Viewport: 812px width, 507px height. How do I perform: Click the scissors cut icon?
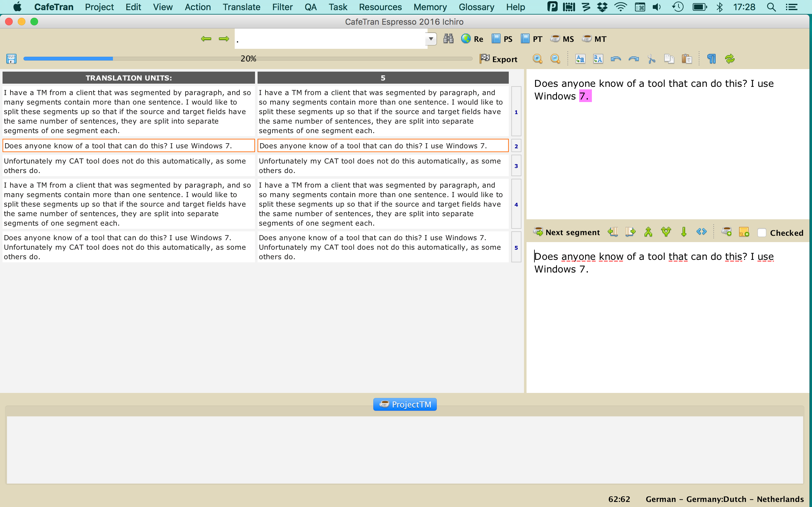click(x=651, y=59)
